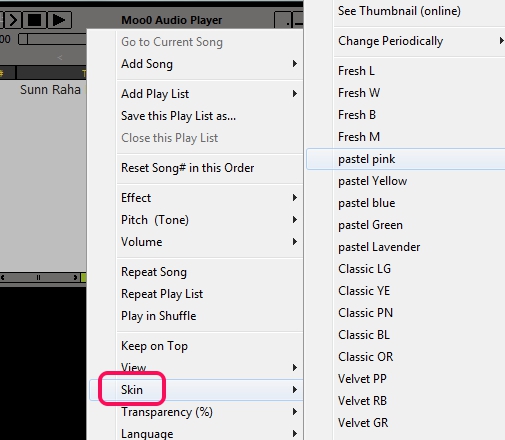Expand the View submenu arrow
505x440 pixels.
(x=295, y=368)
